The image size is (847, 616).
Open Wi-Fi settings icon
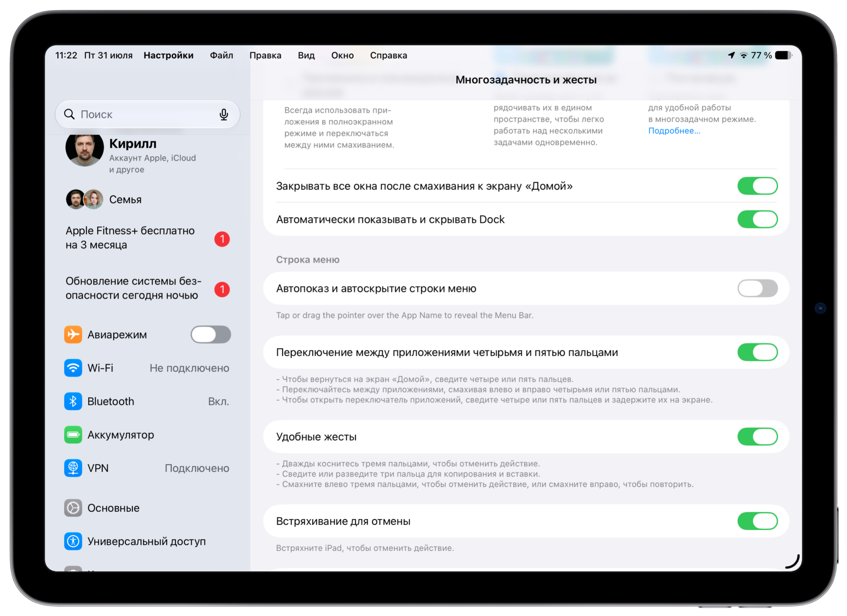point(73,368)
